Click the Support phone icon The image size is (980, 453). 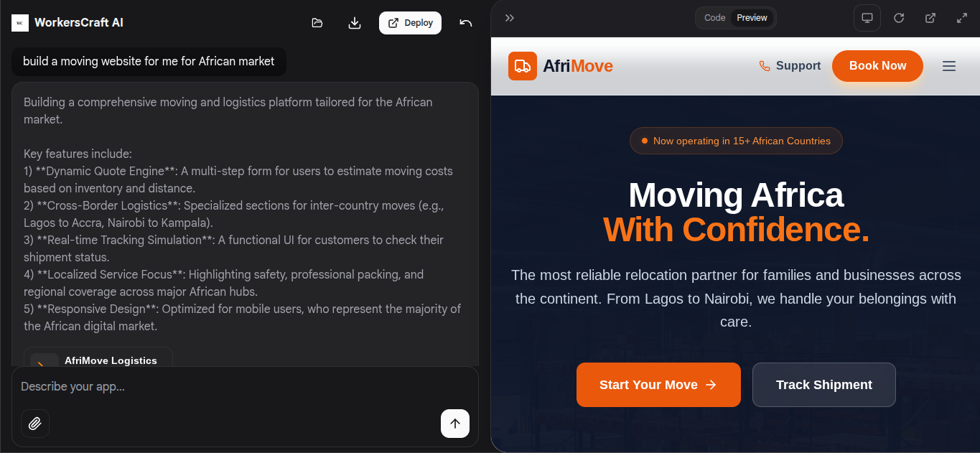[x=765, y=66]
